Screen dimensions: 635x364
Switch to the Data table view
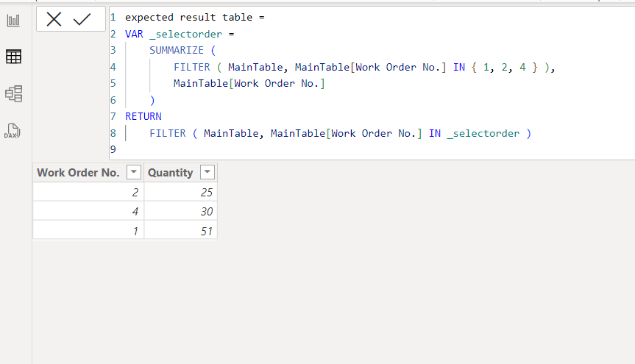tap(13, 57)
